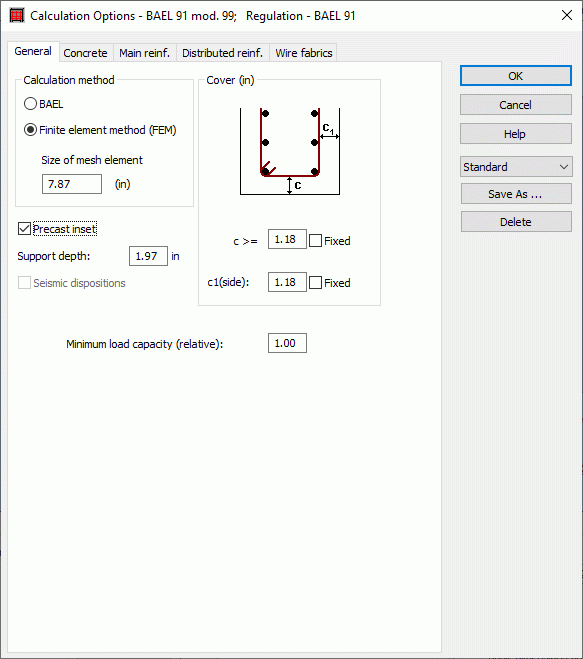Screen dimensions: 583x659
Task: Click the Support depth input field
Action: click(x=148, y=256)
